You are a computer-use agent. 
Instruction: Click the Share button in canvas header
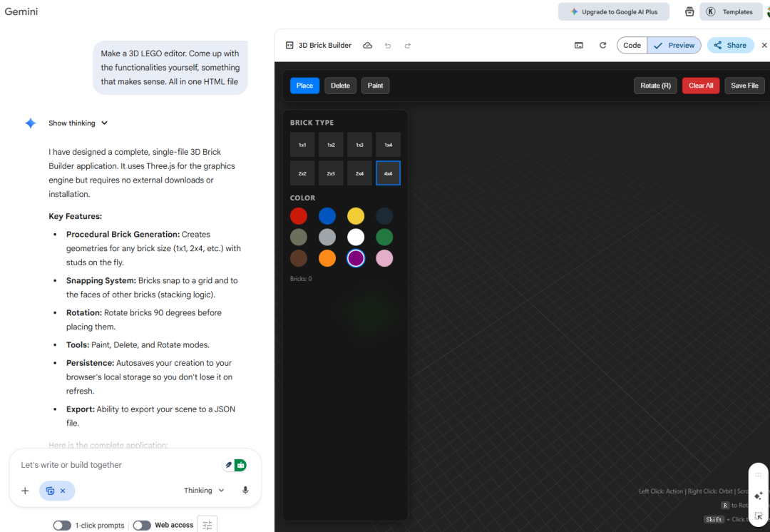(730, 46)
